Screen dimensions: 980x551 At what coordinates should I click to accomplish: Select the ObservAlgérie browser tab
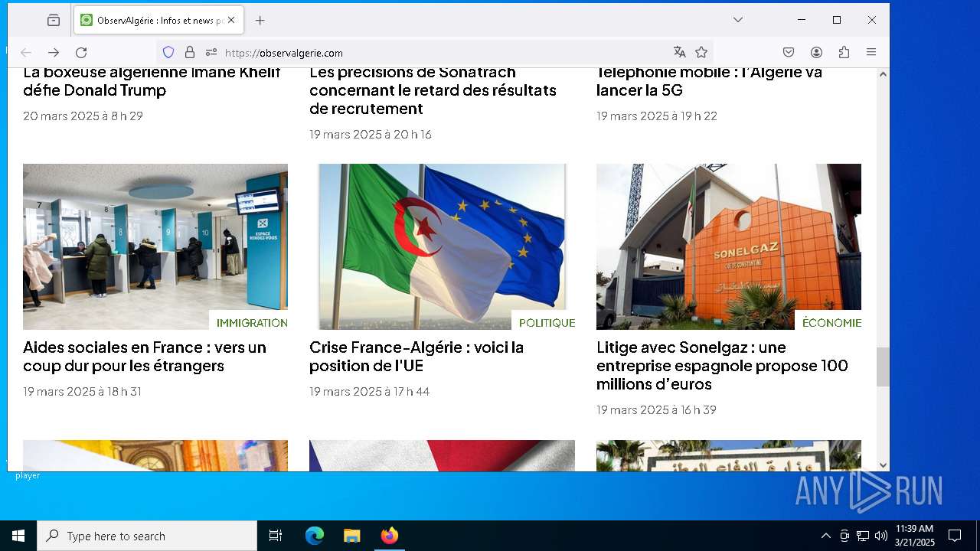tap(158, 21)
